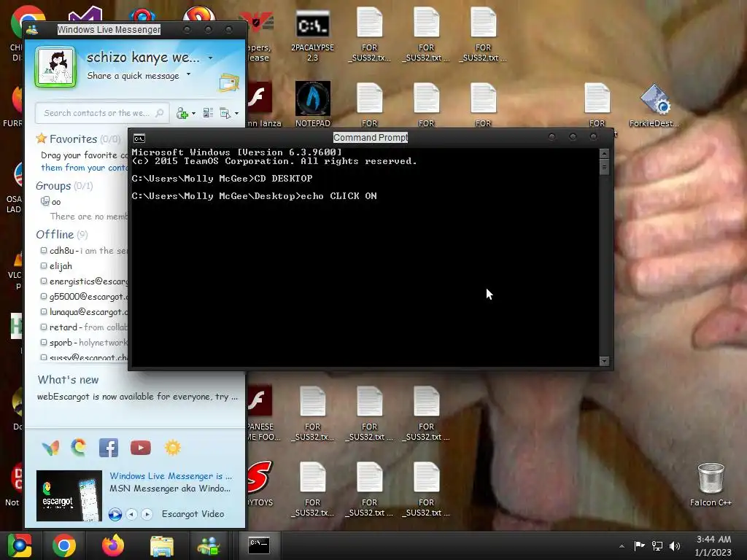747x560 pixels.
Task: Click the MSN butterfly icon
Action: pos(50,448)
